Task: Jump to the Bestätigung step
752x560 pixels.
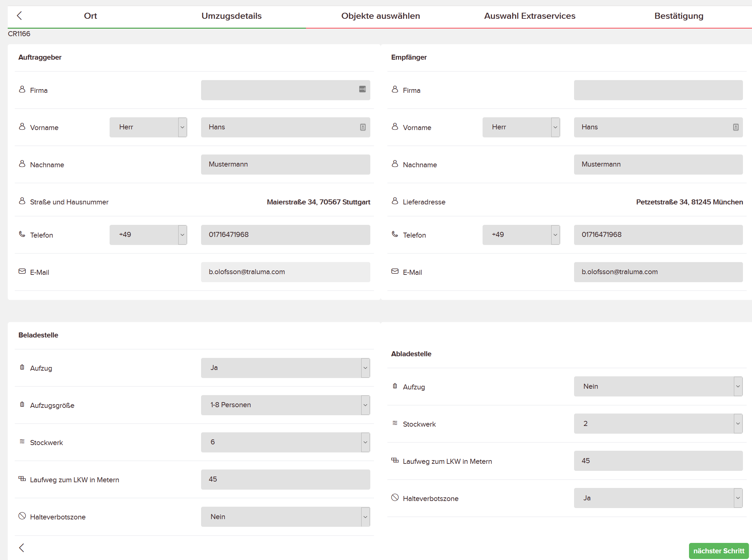Action: [679, 16]
